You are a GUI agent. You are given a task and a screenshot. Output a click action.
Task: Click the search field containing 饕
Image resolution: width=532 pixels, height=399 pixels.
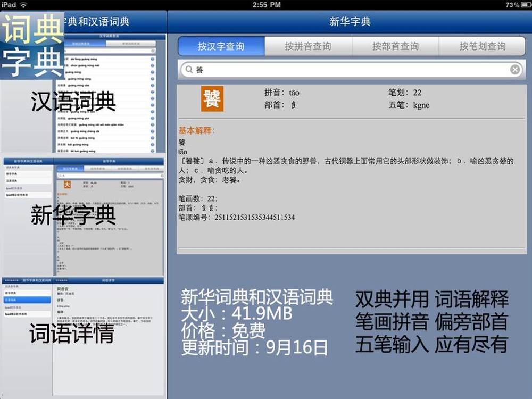(352, 70)
